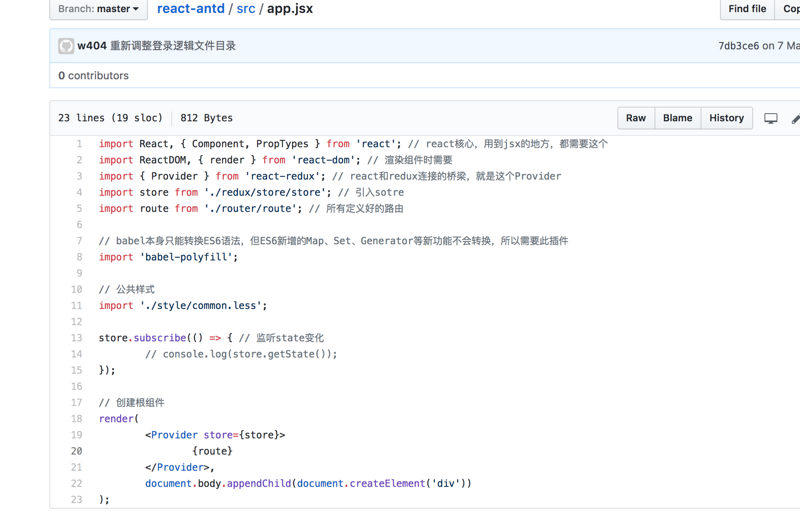View the Raw file
This screenshot has height=516, width=800.
[636, 118]
